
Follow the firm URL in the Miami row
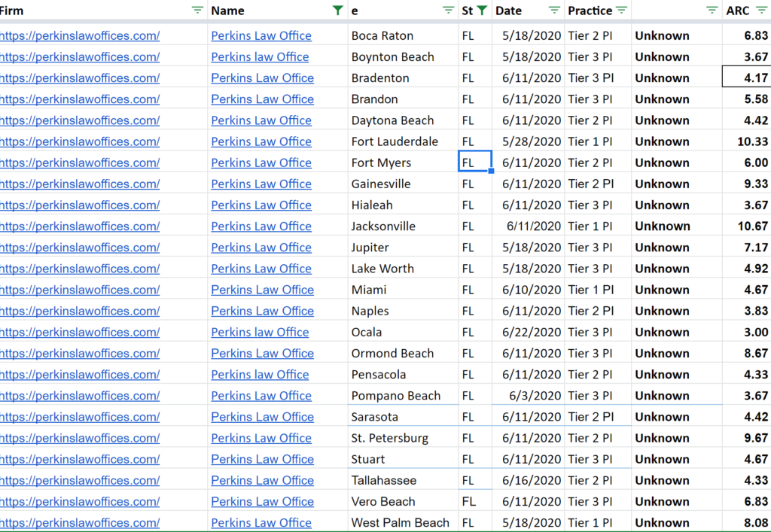[80, 290]
